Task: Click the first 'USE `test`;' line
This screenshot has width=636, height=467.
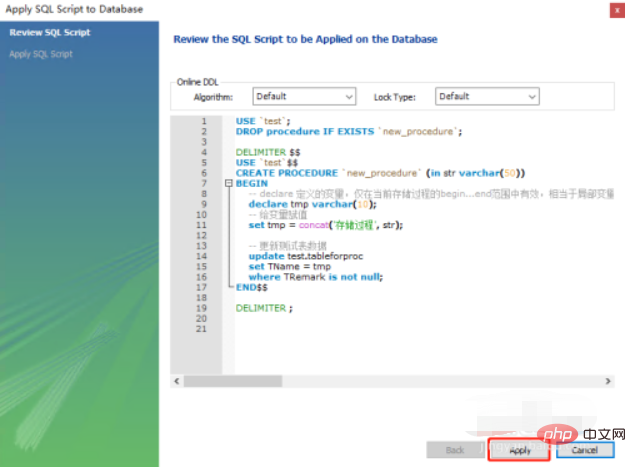Action: click(x=263, y=121)
